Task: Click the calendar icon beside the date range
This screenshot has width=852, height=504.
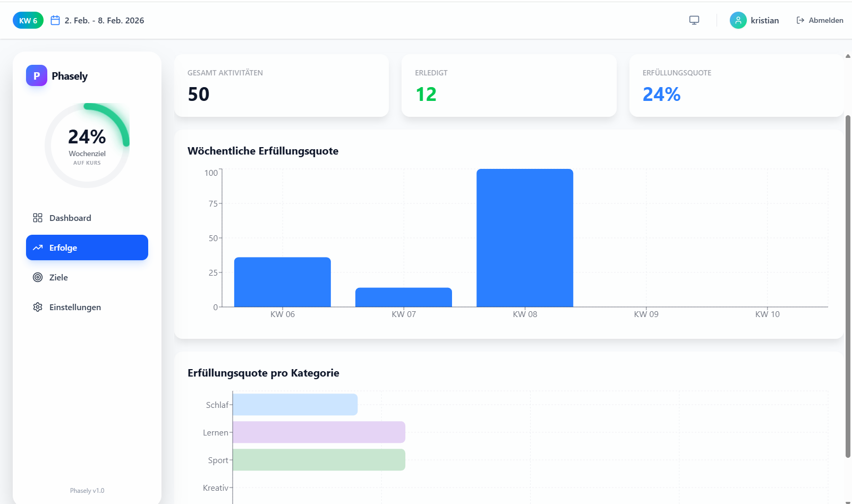Action: pyautogui.click(x=55, y=20)
